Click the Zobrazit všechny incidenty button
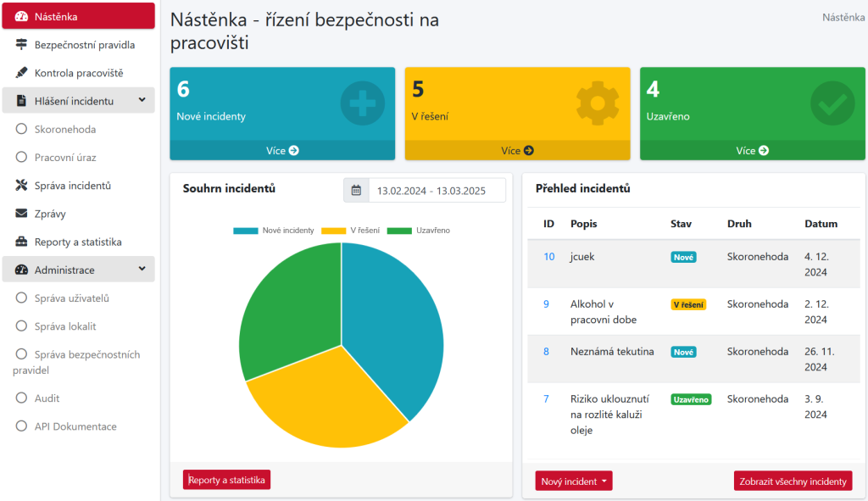Screen dimensions: 868x501 click(793, 482)
